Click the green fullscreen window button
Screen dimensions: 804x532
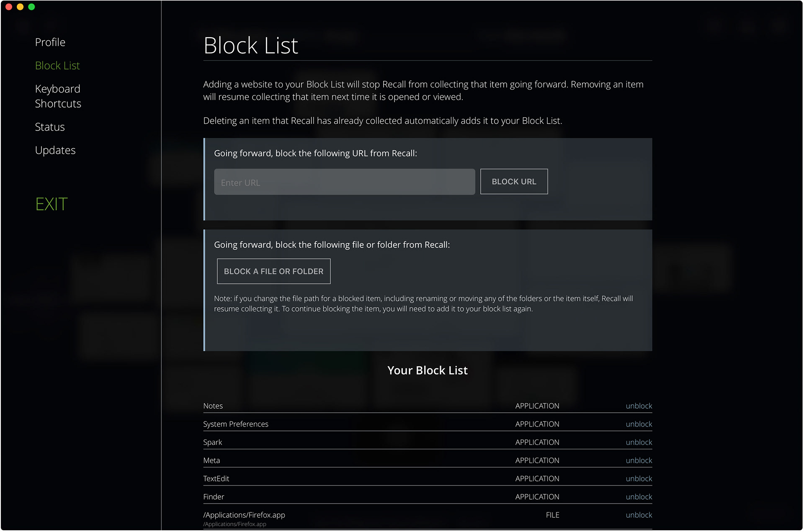31,7
